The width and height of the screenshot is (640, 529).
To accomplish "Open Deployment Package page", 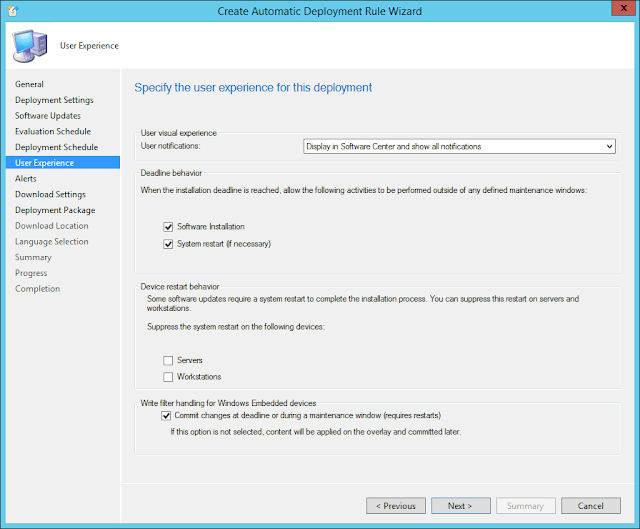I will click(x=55, y=210).
